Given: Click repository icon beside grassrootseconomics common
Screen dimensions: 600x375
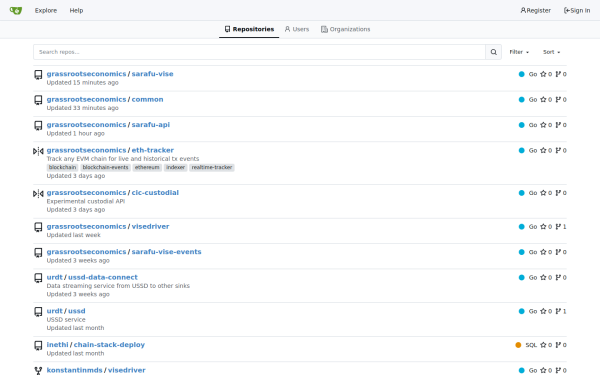Looking at the screenshot, I should pos(38,100).
